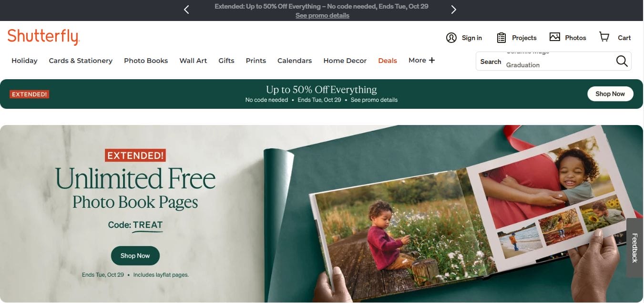Click Shop Now in green banner
Screen dimensions: 644x303
click(610, 94)
